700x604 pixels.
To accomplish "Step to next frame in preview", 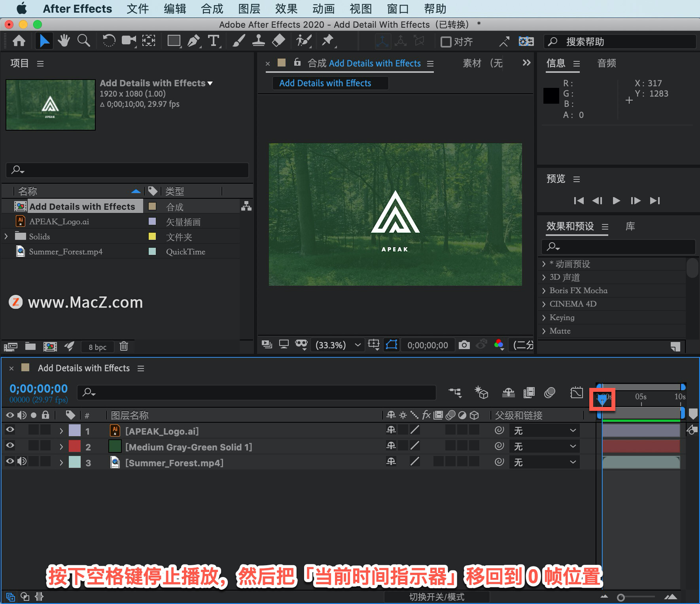I will pos(635,201).
